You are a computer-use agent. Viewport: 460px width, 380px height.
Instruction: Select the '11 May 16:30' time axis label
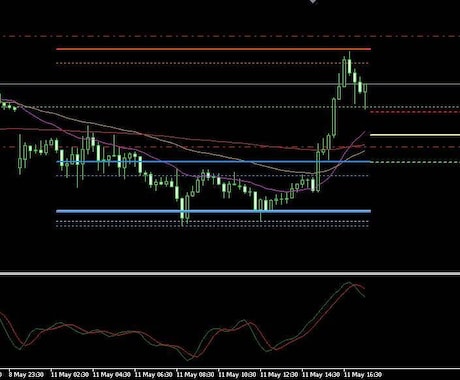point(363,375)
